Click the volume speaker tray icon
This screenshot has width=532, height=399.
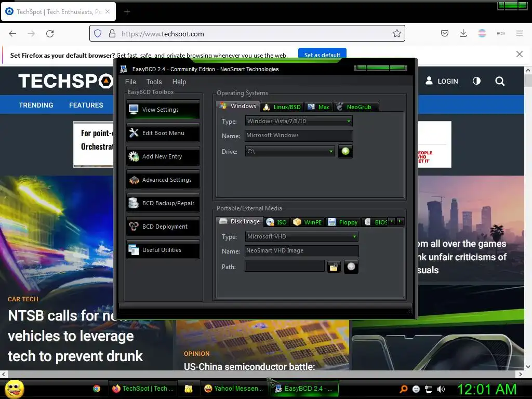click(441, 389)
